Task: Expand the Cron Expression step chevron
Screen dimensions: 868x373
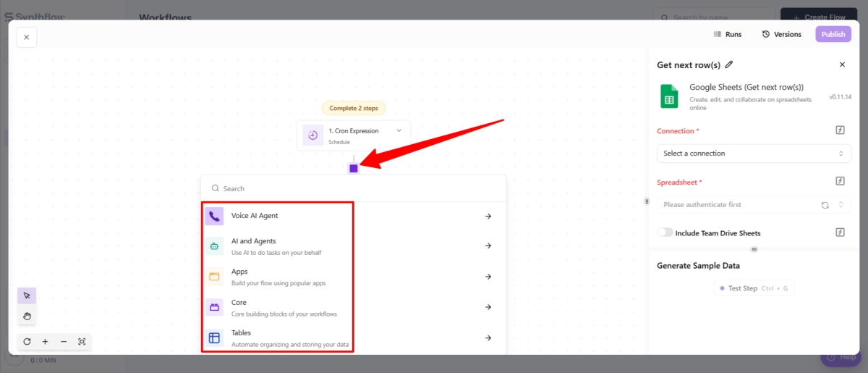Action: [399, 130]
